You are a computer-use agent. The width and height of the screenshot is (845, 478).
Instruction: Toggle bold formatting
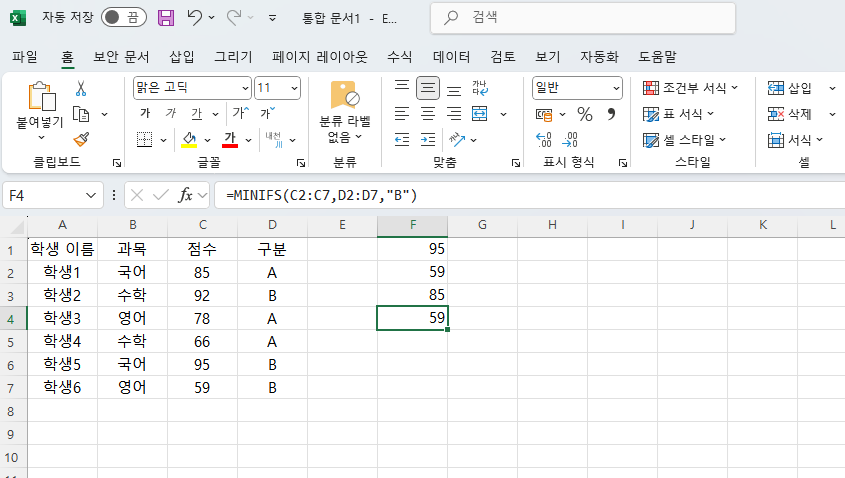[145, 113]
